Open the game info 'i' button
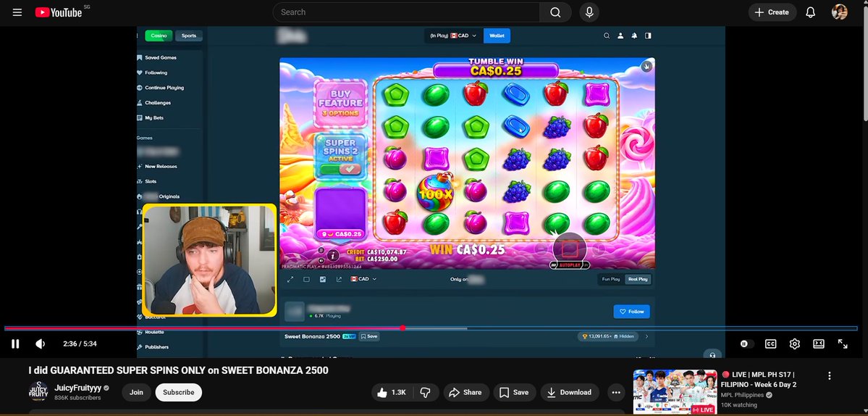The width and height of the screenshot is (868, 416). click(x=333, y=255)
